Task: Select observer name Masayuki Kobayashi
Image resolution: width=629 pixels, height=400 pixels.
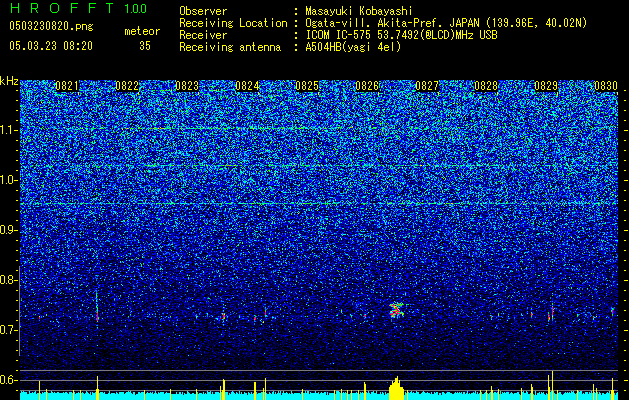Action: click(x=359, y=11)
